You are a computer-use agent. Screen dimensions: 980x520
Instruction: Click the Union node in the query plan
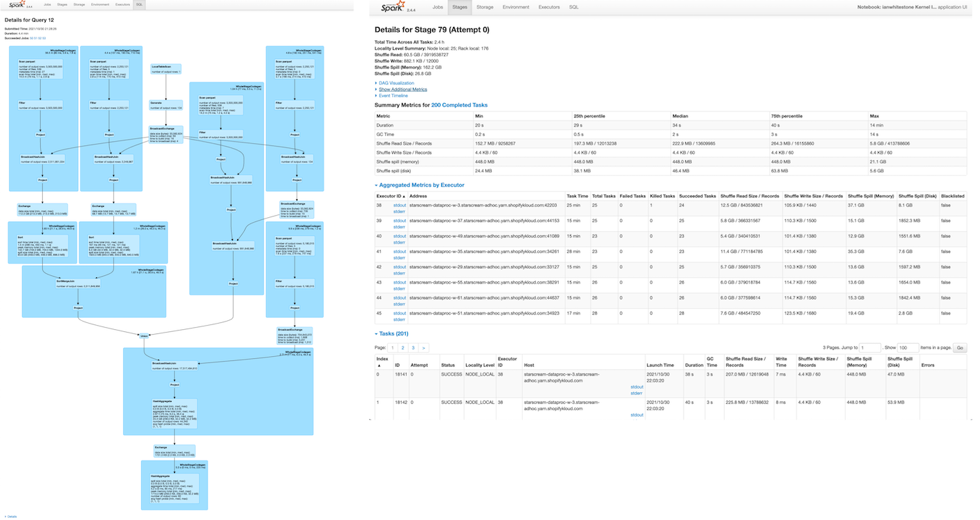click(x=145, y=336)
